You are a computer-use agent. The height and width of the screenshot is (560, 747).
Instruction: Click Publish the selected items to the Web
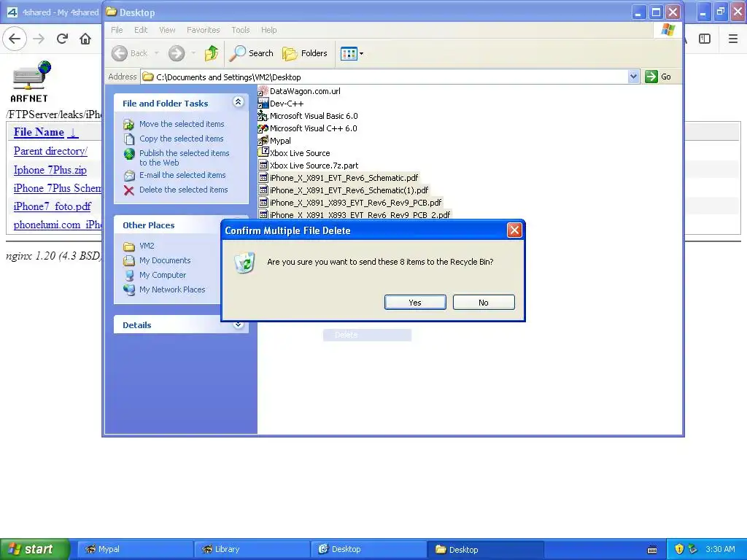(x=184, y=157)
